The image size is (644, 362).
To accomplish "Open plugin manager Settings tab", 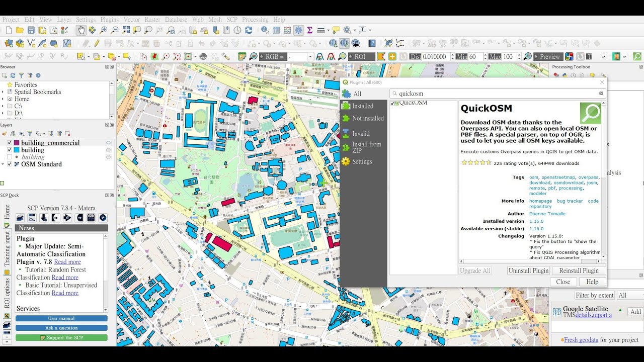I will tap(363, 161).
